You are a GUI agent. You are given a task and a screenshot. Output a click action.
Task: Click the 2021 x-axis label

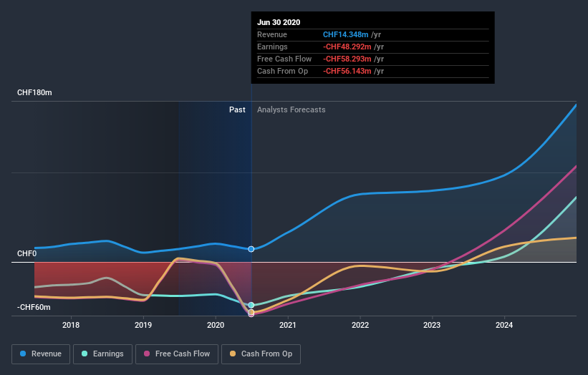pyautogui.click(x=288, y=325)
